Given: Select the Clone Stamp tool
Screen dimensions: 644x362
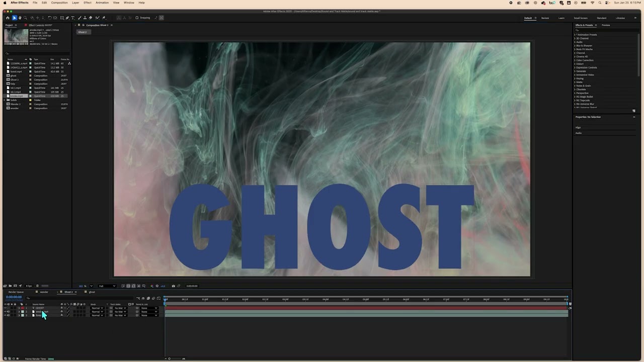Looking at the screenshot, I should pyautogui.click(x=85, y=18).
